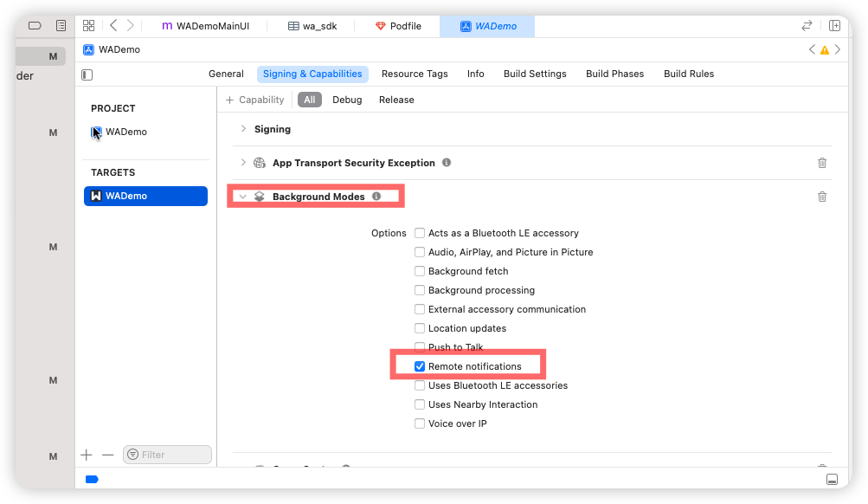Check the Push to Talk option
This screenshot has height=504, width=868.
pyautogui.click(x=420, y=347)
